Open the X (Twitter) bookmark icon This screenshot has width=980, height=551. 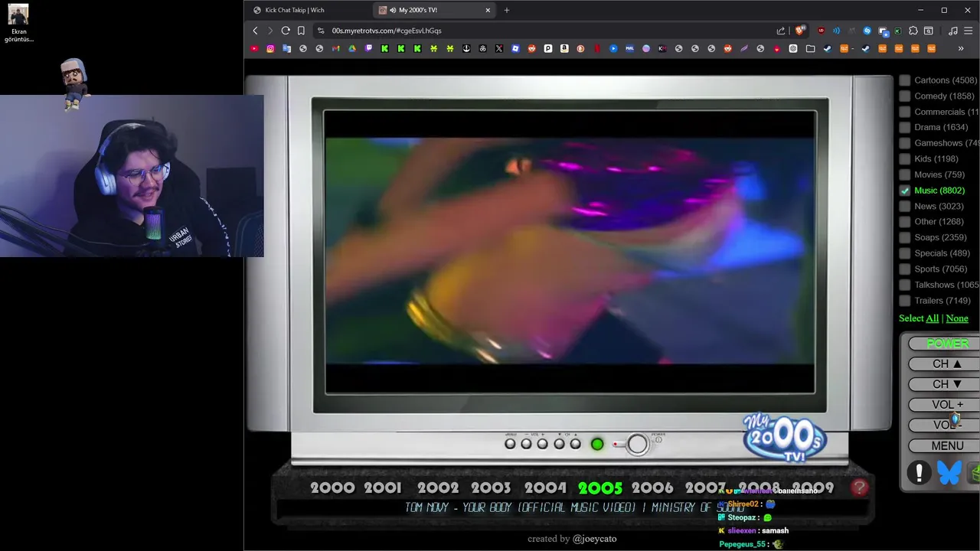click(x=499, y=48)
